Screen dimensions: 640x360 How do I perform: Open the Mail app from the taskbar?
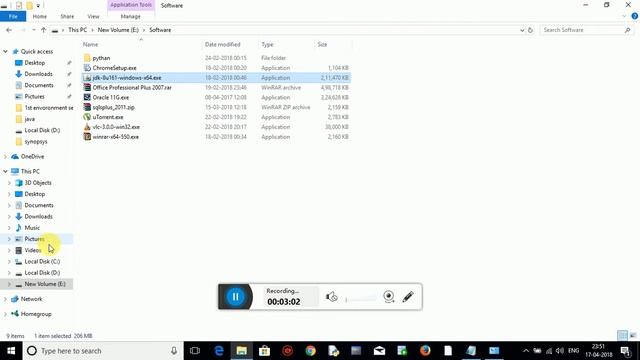(x=379, y=351)
